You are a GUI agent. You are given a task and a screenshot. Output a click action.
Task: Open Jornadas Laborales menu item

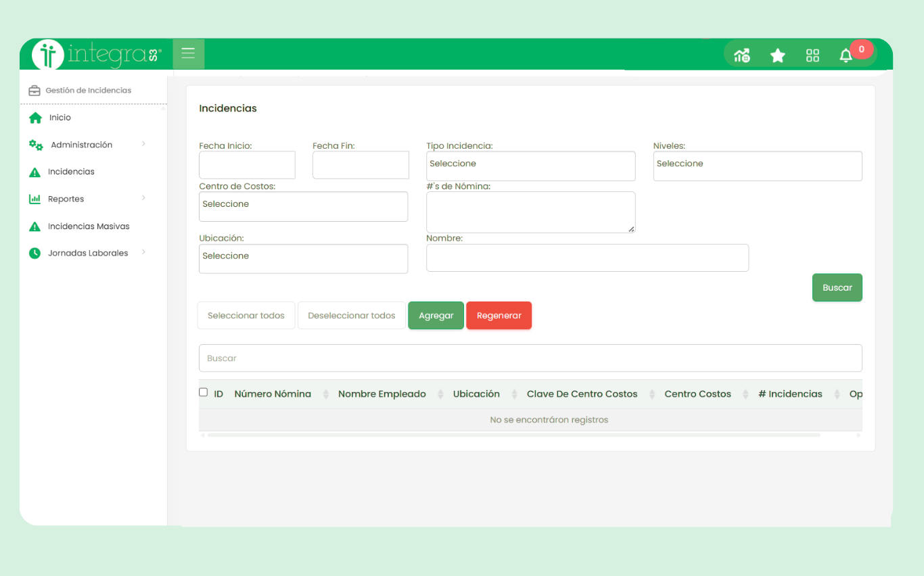(x=88, y=253)
